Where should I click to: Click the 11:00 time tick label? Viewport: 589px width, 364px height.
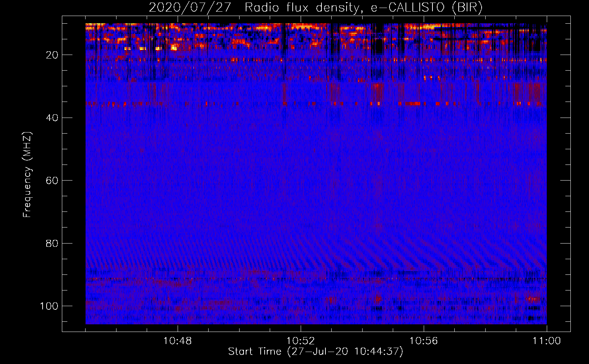click(x=547, y=341)
